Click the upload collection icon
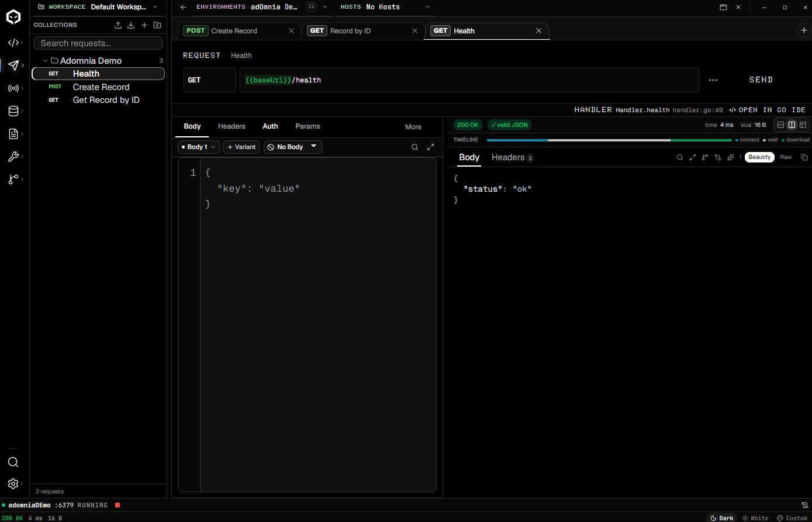The height and width of the screenshot is (522, 812). [118, 25]
